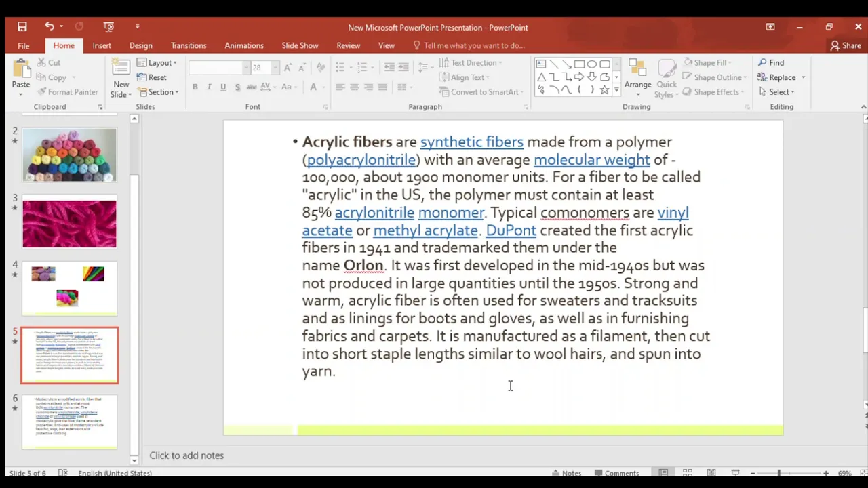Image resolution: width=868 pixels, height=488 pixels.
Task: Click the Save icon in quick access toolbar
Action: (22, 26)
